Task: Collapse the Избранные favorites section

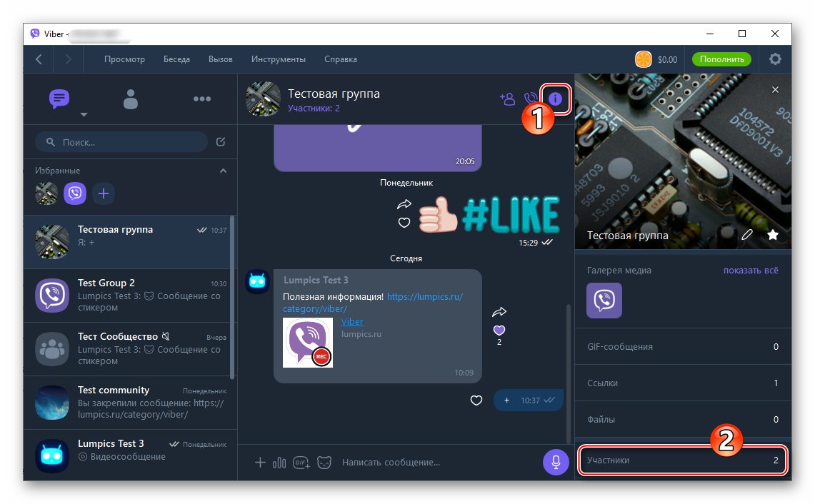Action: point(223,171)
